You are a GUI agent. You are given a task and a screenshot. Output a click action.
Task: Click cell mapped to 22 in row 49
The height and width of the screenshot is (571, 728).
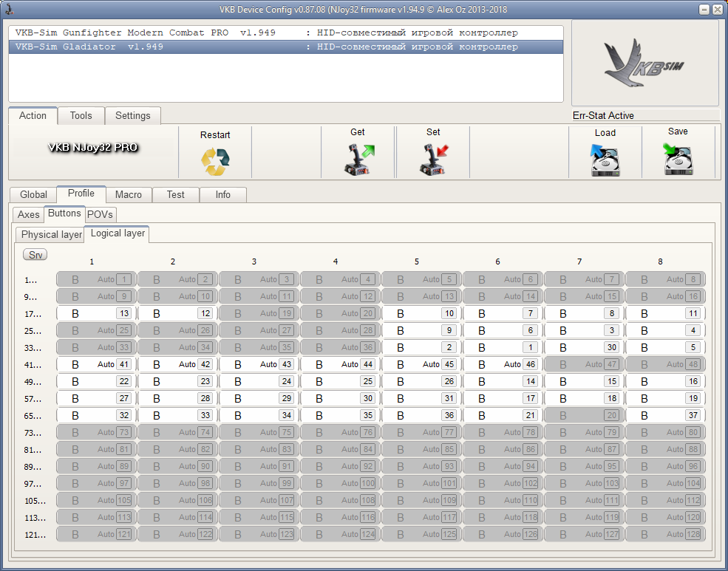click(96, 382)
